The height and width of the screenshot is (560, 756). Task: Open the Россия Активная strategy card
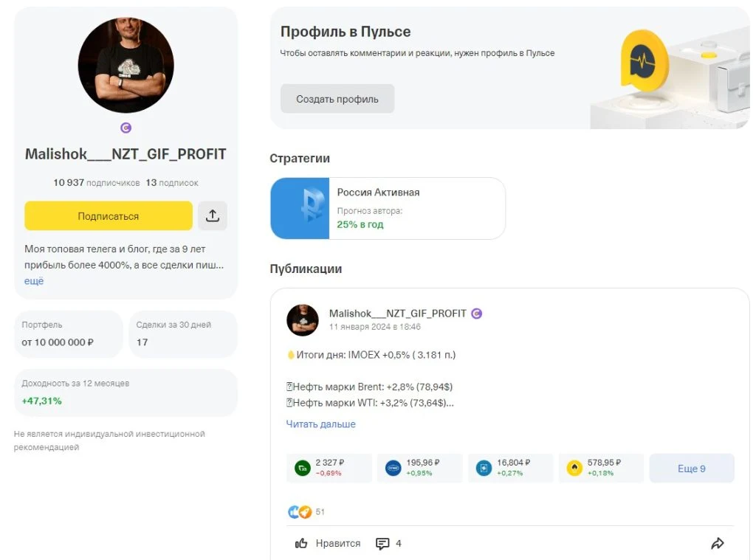click(x=388, y=208)
